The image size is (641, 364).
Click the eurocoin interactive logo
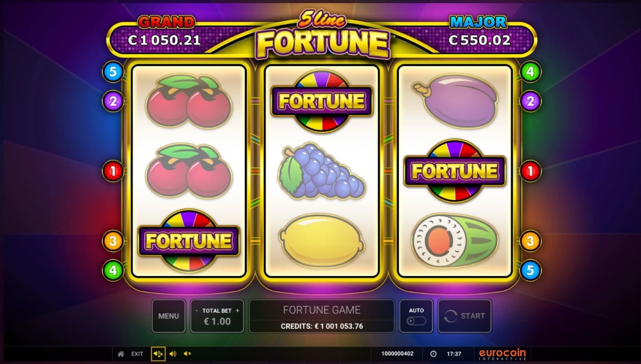(502, 354)
